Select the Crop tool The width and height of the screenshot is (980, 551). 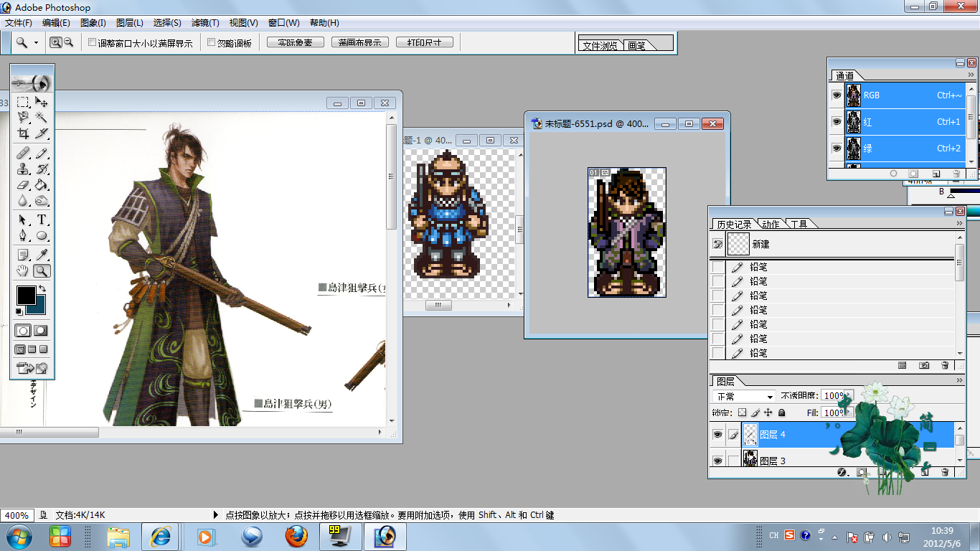pyautogui.click(x=23, y=133)
